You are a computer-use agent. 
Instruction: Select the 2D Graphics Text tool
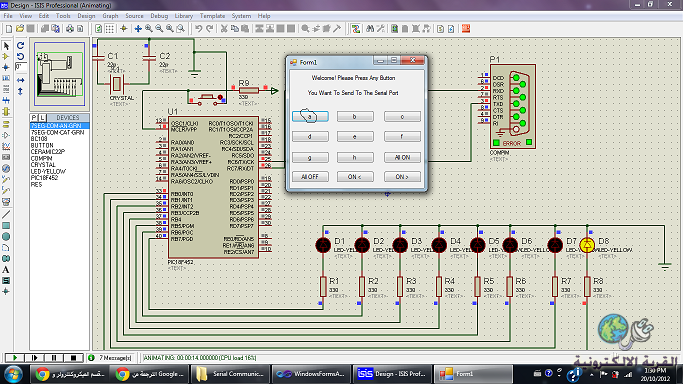[x=6, y=269]
